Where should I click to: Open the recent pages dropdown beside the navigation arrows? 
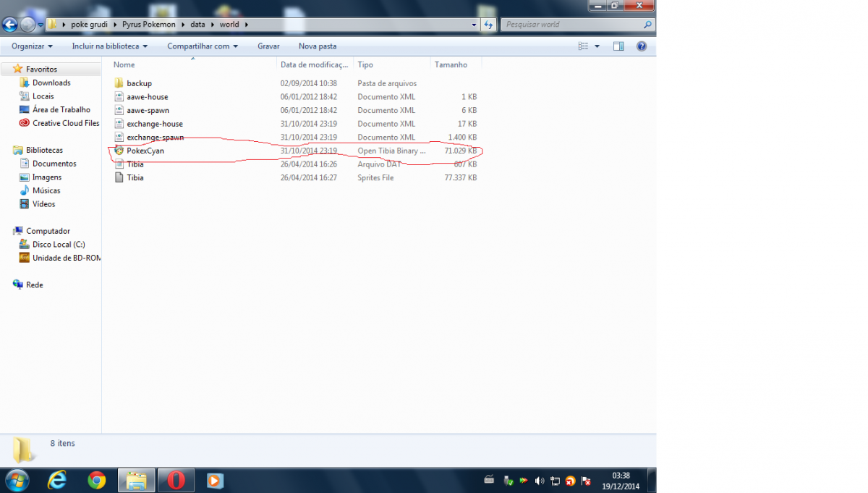pos(41,25)
